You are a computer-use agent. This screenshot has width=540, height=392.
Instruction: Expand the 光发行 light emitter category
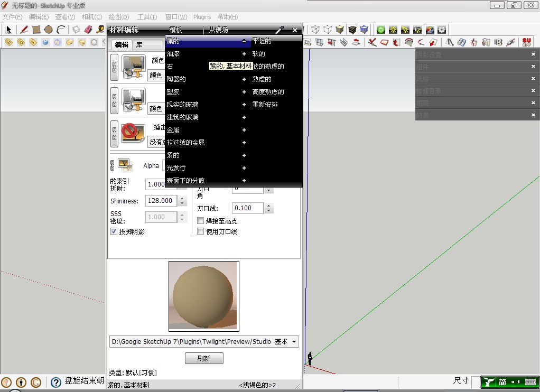(x=244, y=168)
